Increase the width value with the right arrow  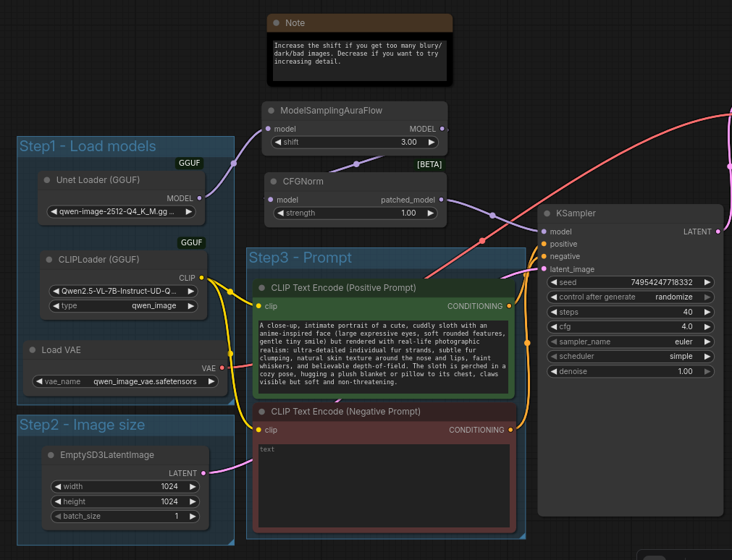point(193,487)
